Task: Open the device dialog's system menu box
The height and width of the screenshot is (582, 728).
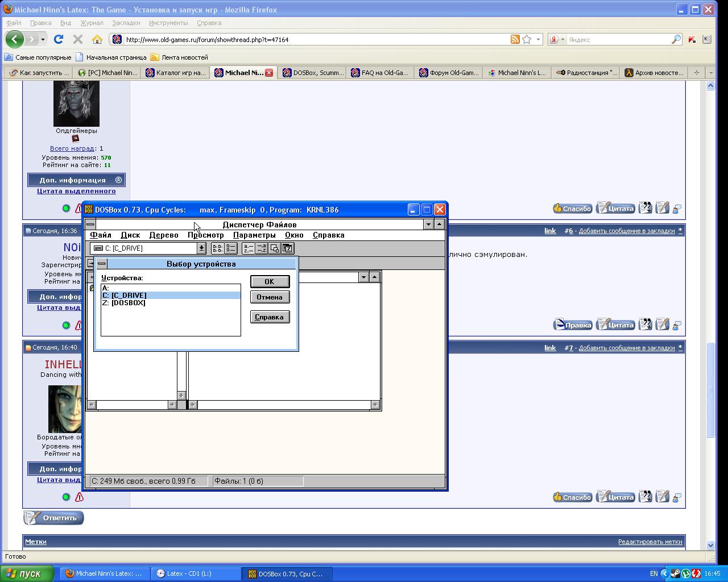Action: (x=102, y=264)
